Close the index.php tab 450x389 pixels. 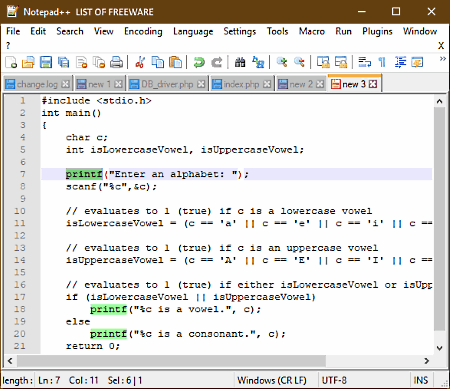point(267,84)
